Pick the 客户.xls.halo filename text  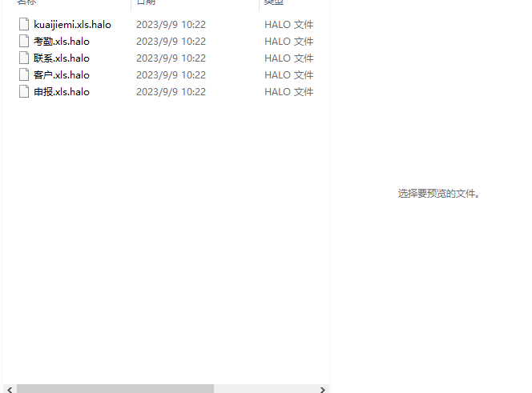62,75
